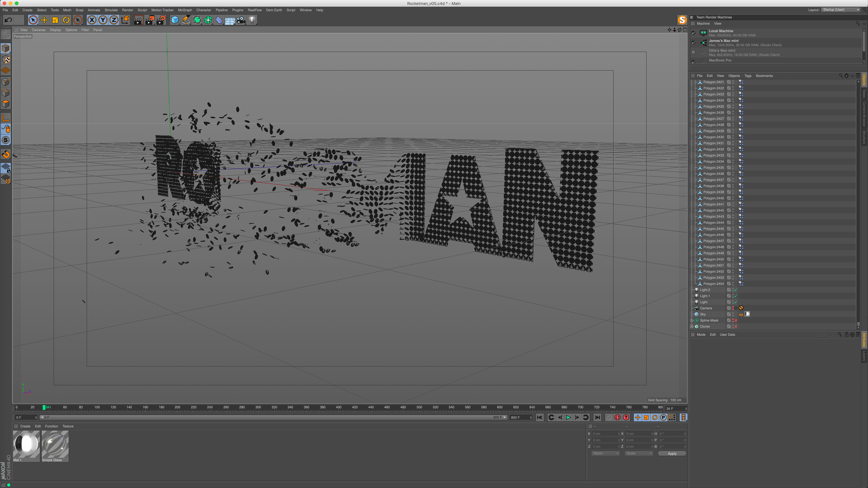Add a Cube primitive object
Screen dimensions: 868x488
175,20
